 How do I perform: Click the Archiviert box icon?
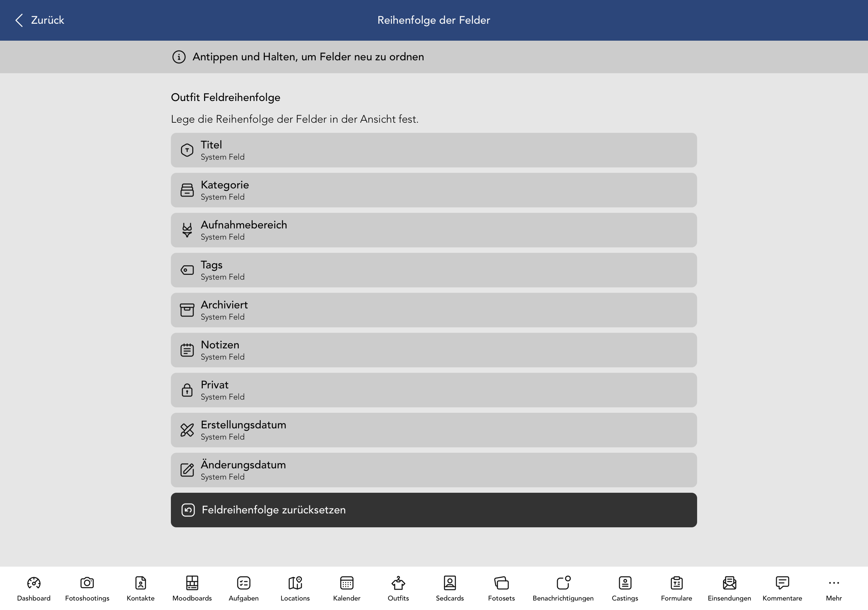click(187, 310)
